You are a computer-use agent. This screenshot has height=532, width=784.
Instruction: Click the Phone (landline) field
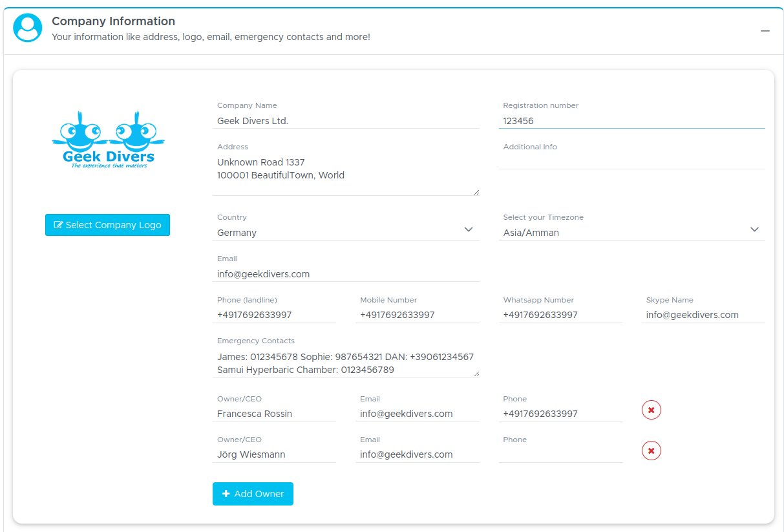(274, 315)
